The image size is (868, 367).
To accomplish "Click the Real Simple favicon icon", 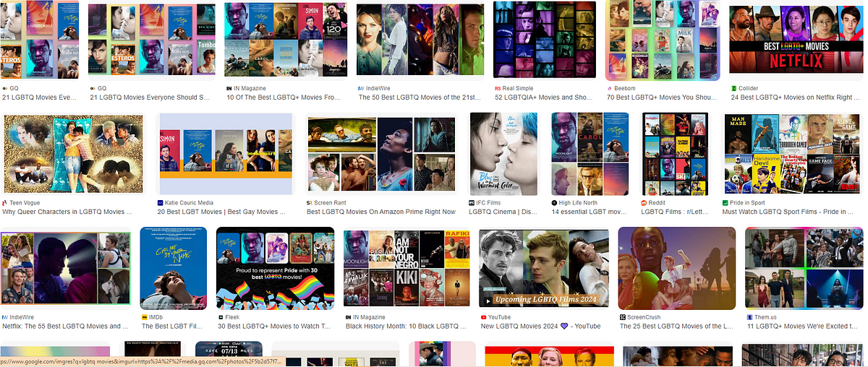I will click(497, 88).
